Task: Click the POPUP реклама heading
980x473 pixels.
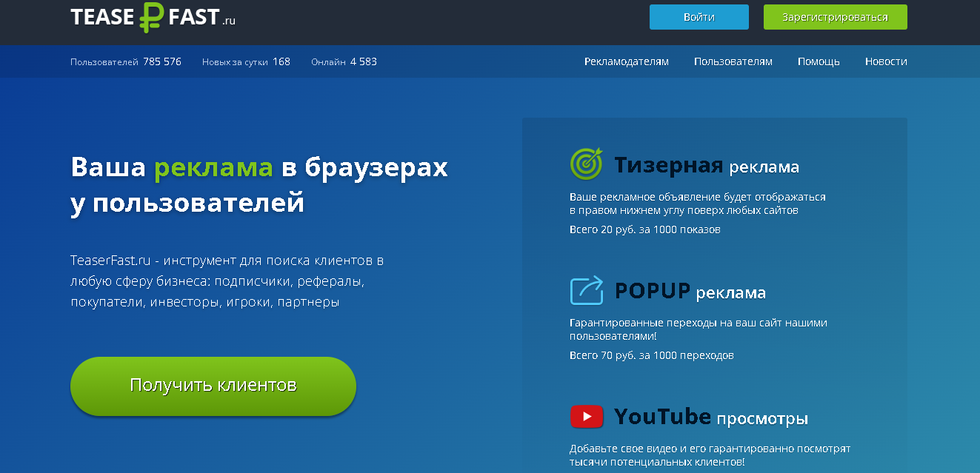Action: pyautogui.click(x=690, y=291)
